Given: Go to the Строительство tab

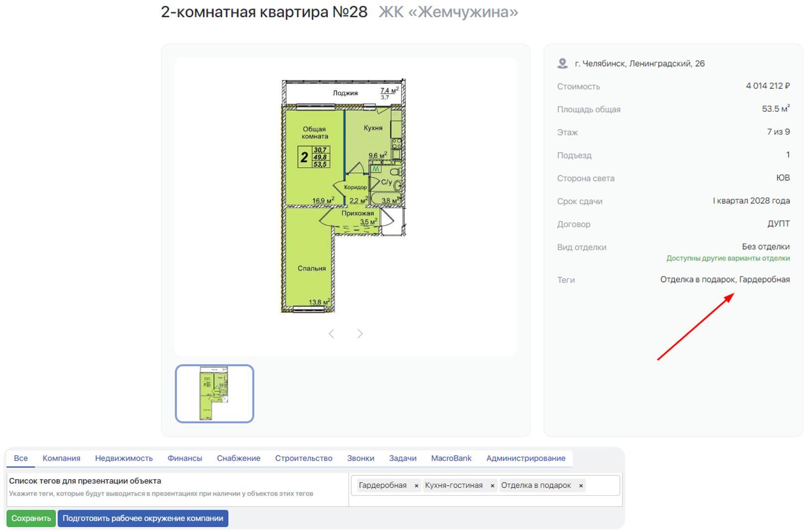Looking at the screenshot, I should [x=303, y=458].
